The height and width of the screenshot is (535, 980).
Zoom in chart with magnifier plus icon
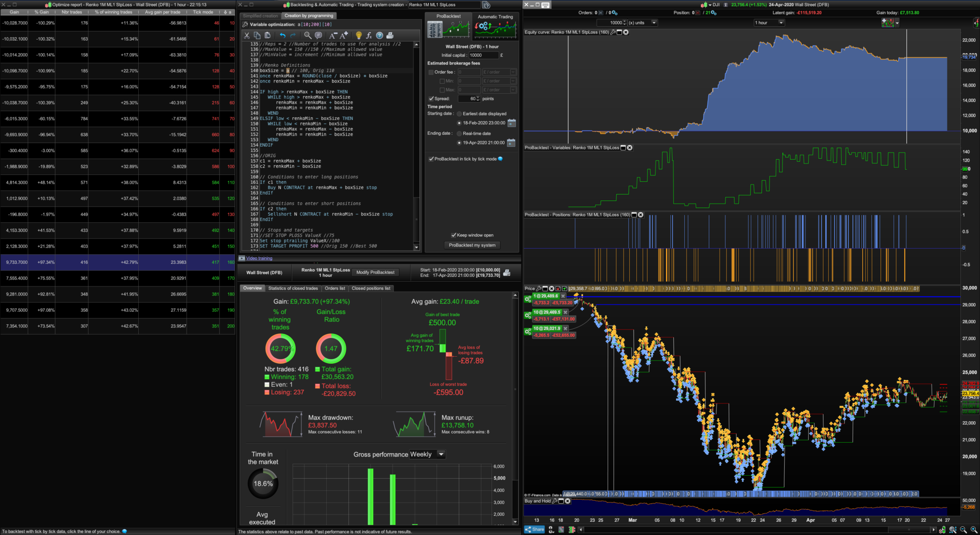pyautogui.click(x=974, y=530)
